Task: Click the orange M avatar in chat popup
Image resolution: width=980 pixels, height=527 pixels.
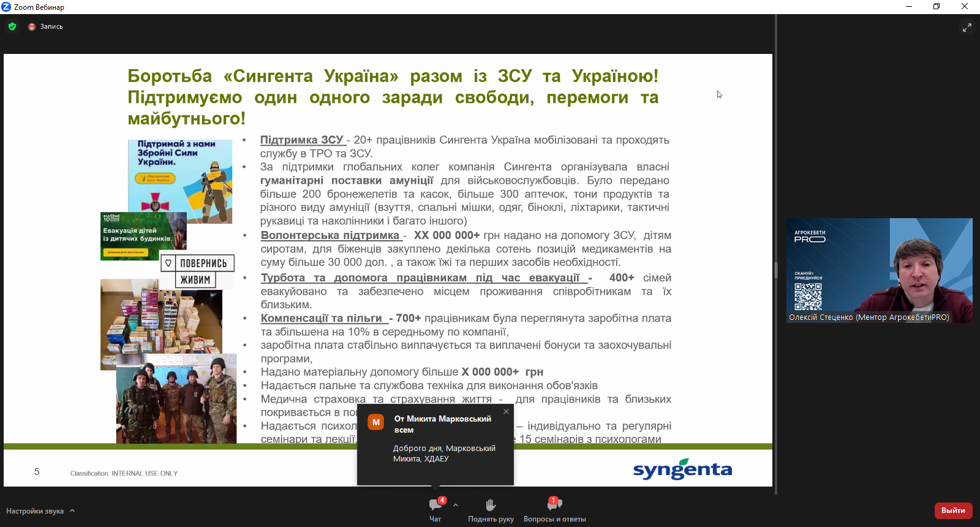Action: [375, 422]
